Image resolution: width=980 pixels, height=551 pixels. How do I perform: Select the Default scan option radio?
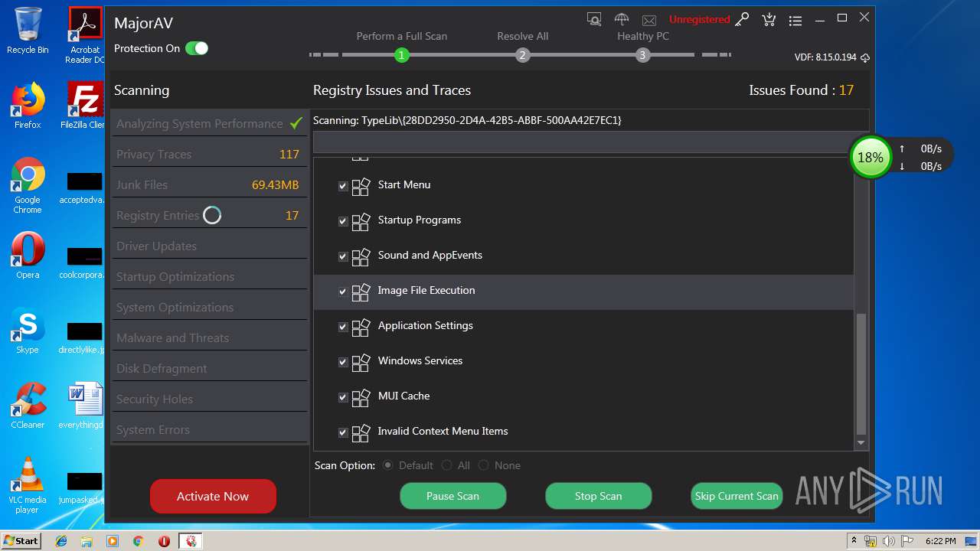tap(388, 465)
